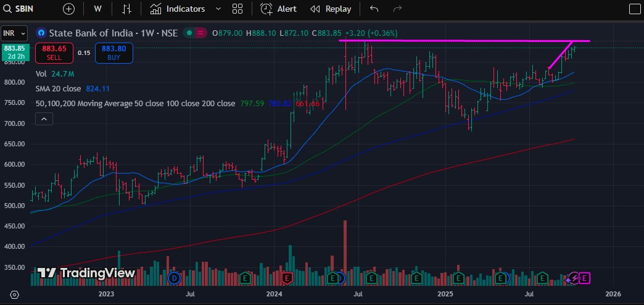Click the 883.80 BUY button
The image size is (644, 305).
[x=114, y=53]
